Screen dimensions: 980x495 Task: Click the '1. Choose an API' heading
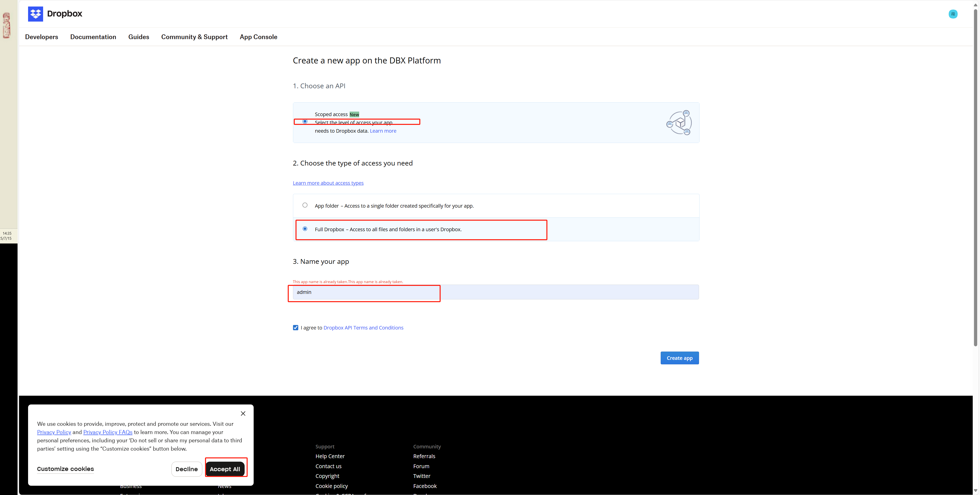pos(319,86)
